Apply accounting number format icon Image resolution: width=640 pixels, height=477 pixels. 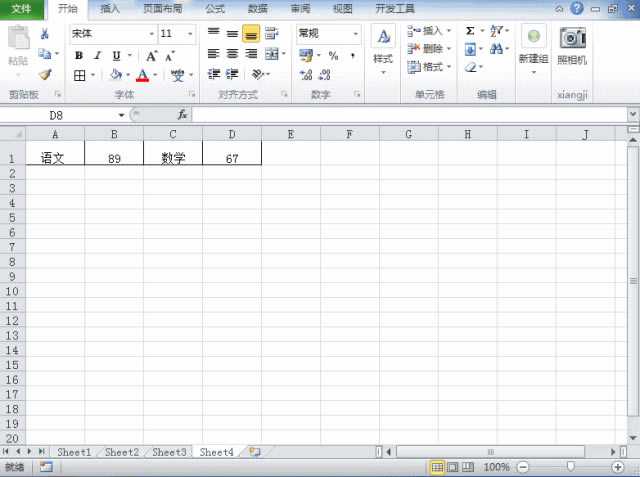point(306,55)
